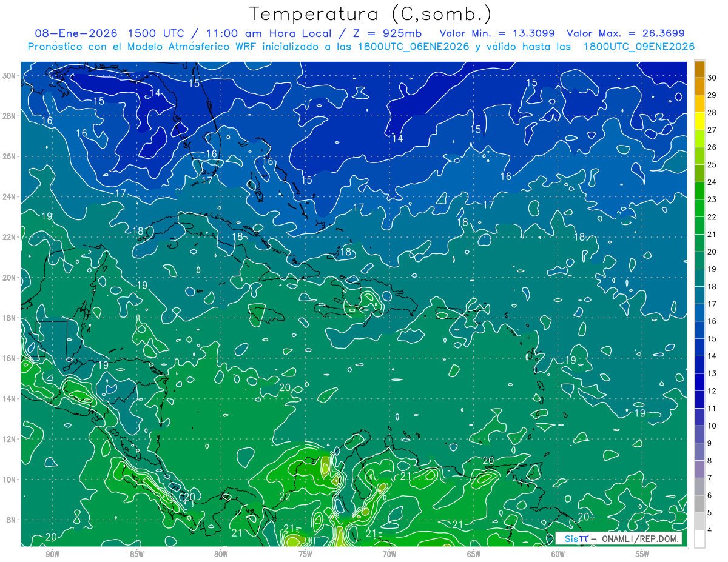Click the 8N latitude axis label

[x=12, y=520]
